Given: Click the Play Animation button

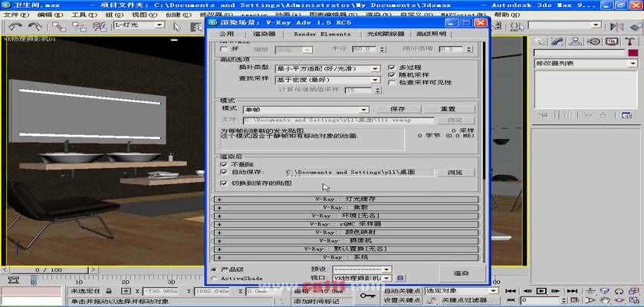Looking at the screenshot, I should tap(542, 291).
